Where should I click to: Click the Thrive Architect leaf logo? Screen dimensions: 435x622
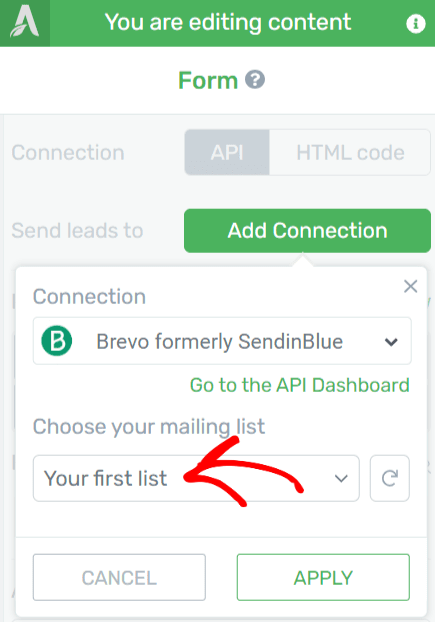(25, 23)
